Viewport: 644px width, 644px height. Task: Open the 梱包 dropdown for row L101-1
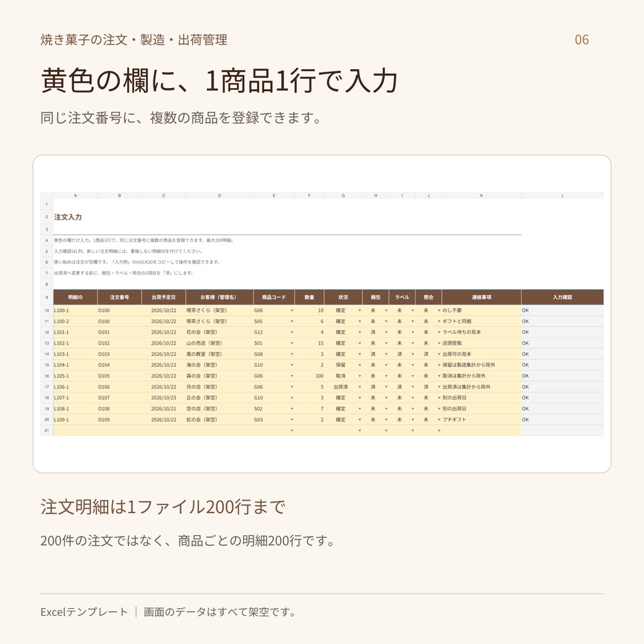click(386, 332)
